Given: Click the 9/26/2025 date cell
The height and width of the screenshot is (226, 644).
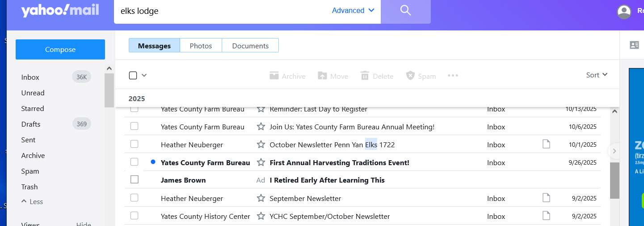Looking at the screenshot, I should click(x=583, y=162).
